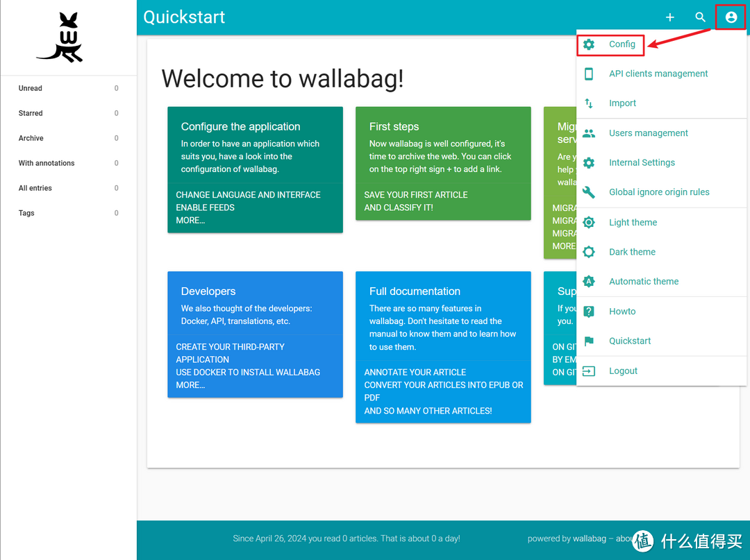
Task: Switch to Dark theme
Action: tap(632, 252)
